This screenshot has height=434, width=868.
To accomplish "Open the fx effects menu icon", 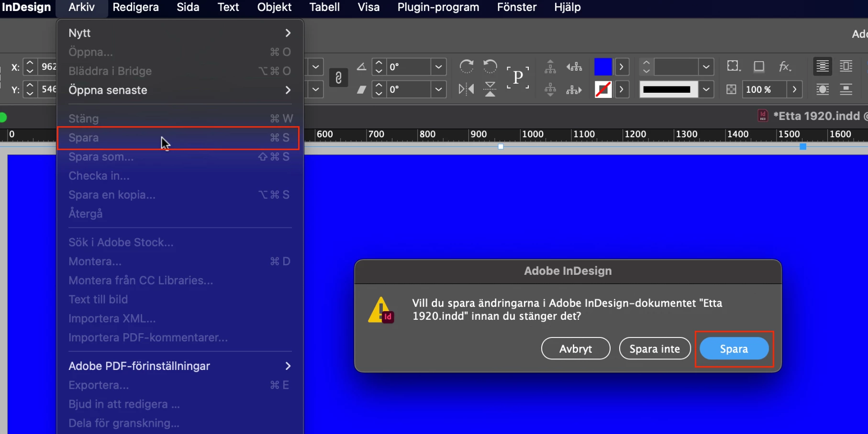I will [x=785, y=66].
